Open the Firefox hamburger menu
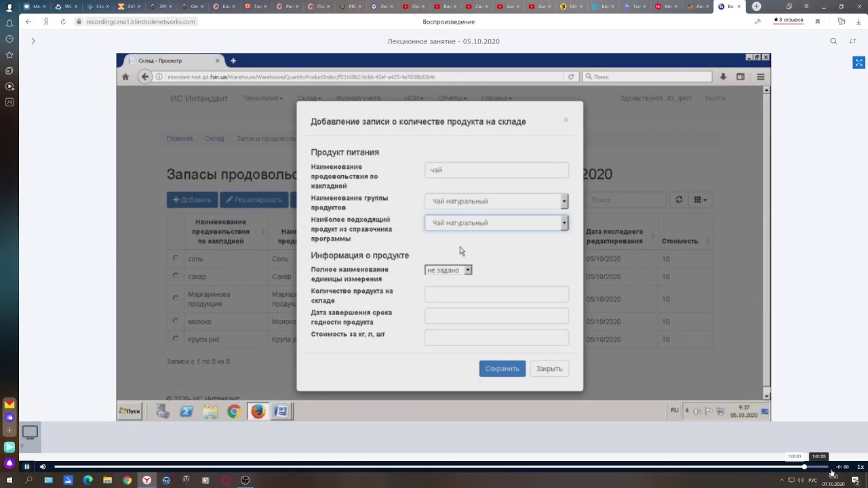The image size is (868, 488). click(x=760, y=77)
